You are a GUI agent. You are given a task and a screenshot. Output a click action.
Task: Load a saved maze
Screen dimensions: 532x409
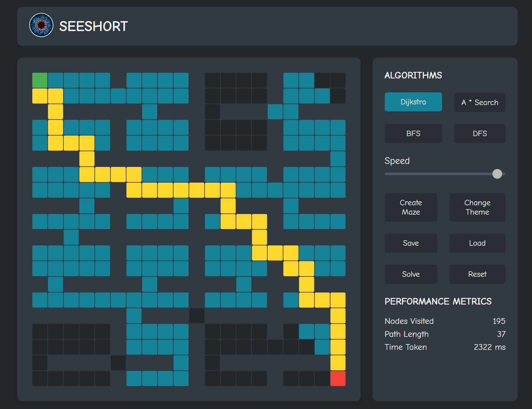pyautogui.click(x=477, y=243)
